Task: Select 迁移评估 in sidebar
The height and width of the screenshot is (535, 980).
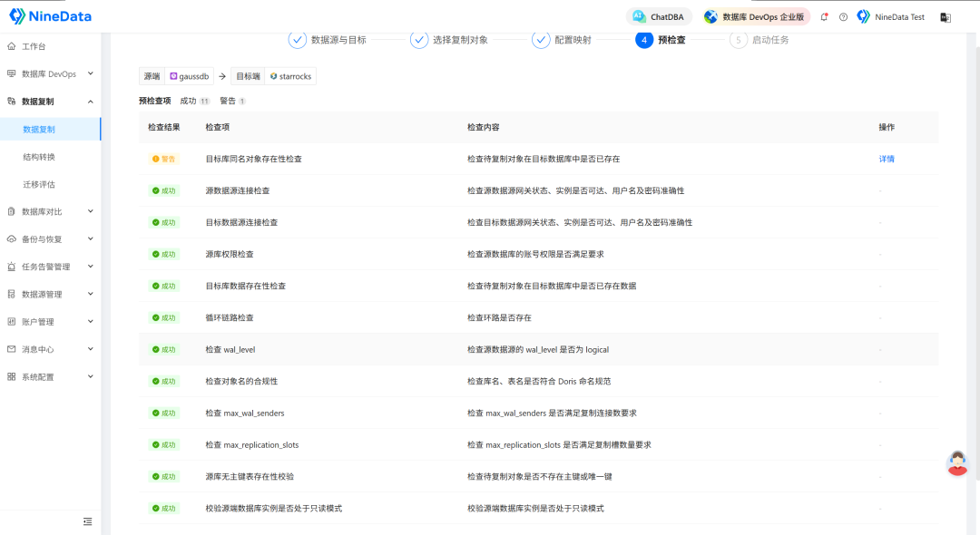Action: 39,184
